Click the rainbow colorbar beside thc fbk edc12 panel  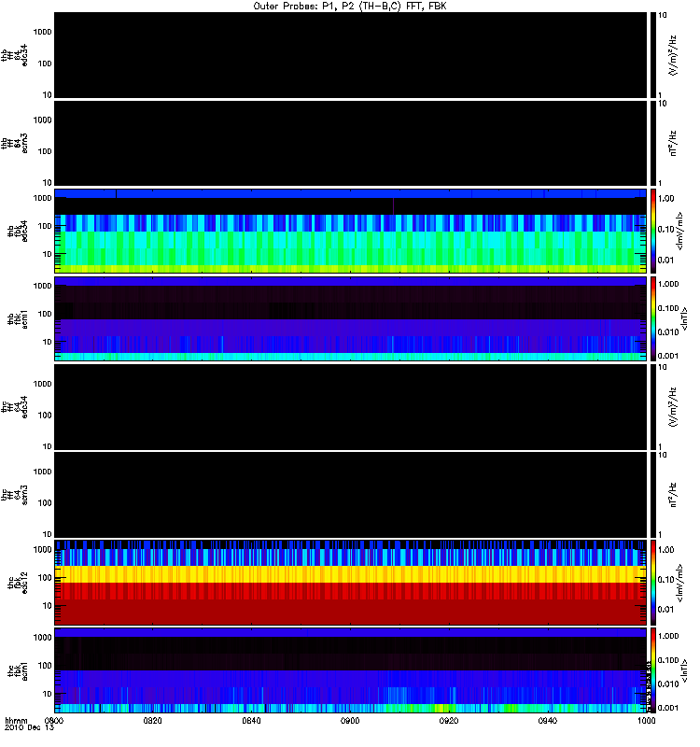[x=652, y=583]
